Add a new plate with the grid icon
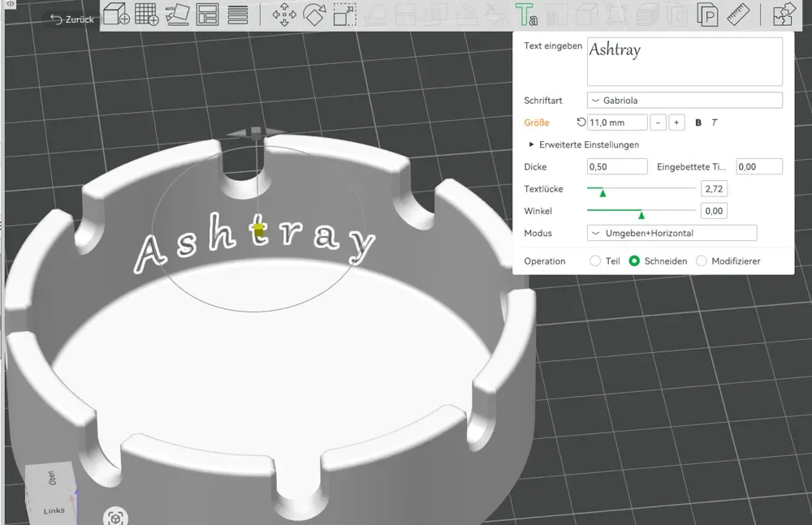The image size is (812, 525). 146,14
